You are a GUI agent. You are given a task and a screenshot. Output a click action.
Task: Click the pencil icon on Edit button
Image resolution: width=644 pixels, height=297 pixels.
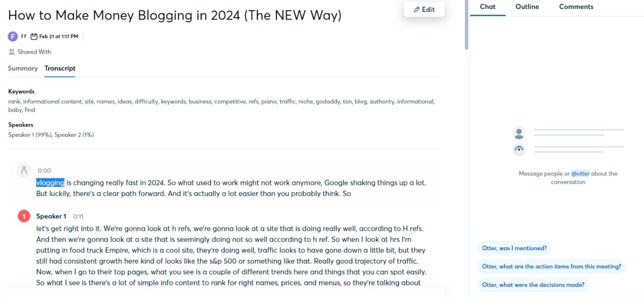click(417, 10)
